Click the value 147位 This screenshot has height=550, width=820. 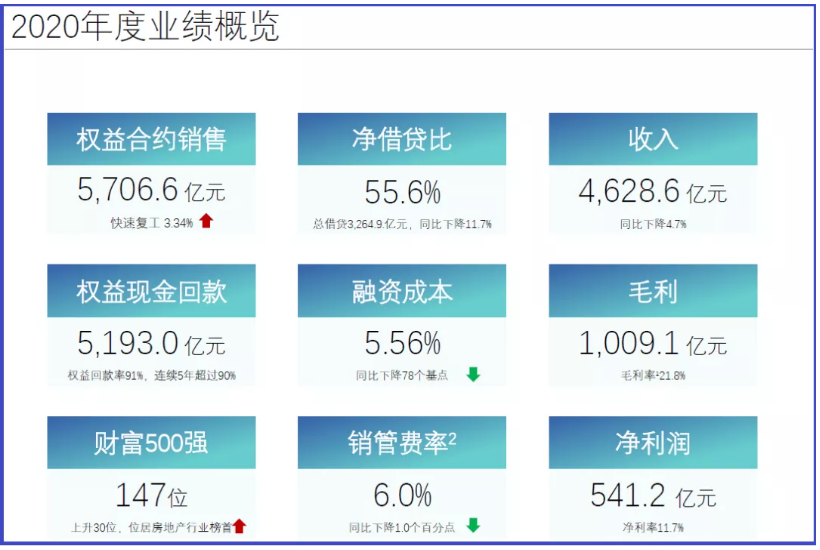pos(152,496)
